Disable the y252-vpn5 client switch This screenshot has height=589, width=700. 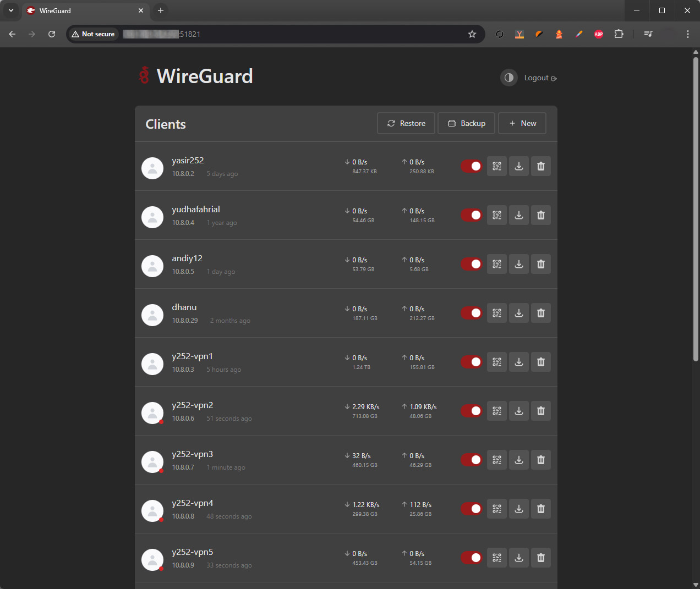coord(472,558)
